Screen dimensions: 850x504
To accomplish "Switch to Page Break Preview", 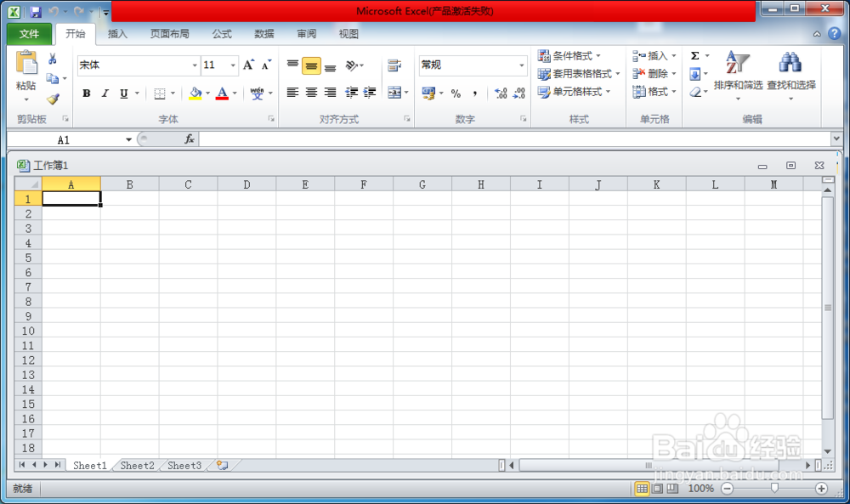I will (672, 489).
